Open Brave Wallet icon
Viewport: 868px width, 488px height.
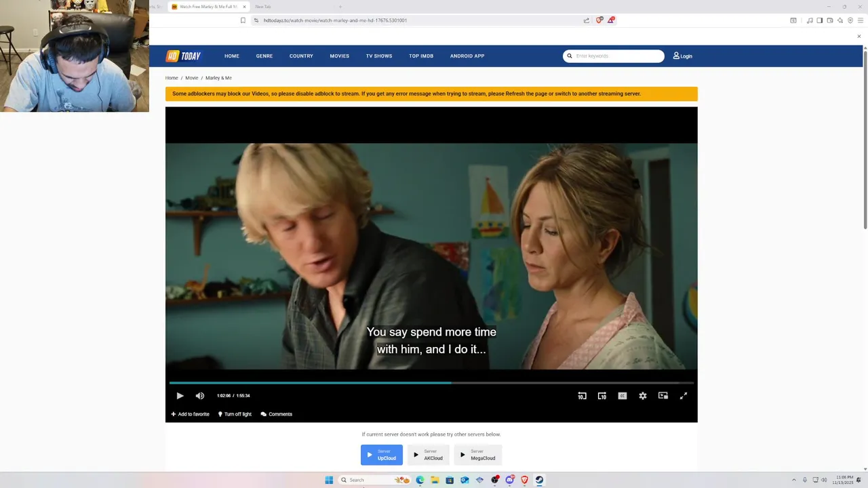829,20
